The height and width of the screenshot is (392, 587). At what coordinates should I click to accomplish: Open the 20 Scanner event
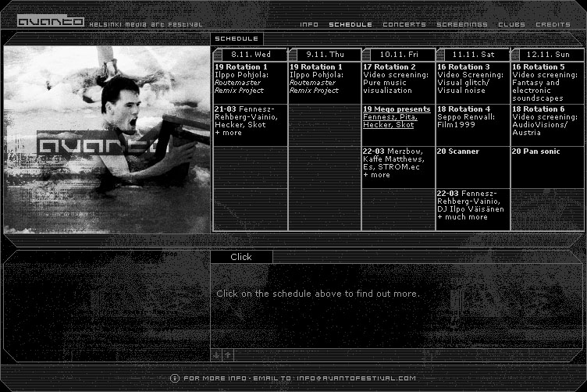473,167
